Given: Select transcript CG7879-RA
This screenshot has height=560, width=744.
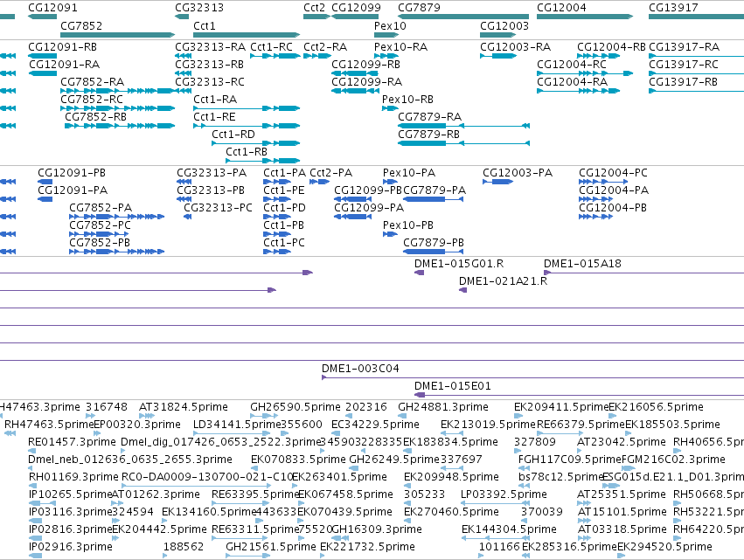Looking at the screenshot, I should [463, 126].
